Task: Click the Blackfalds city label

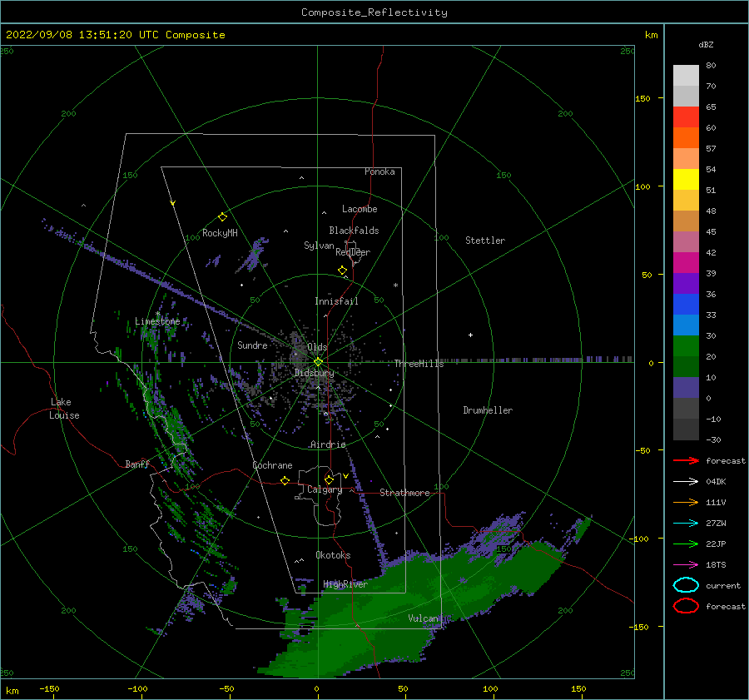Action: click(354, 231)
